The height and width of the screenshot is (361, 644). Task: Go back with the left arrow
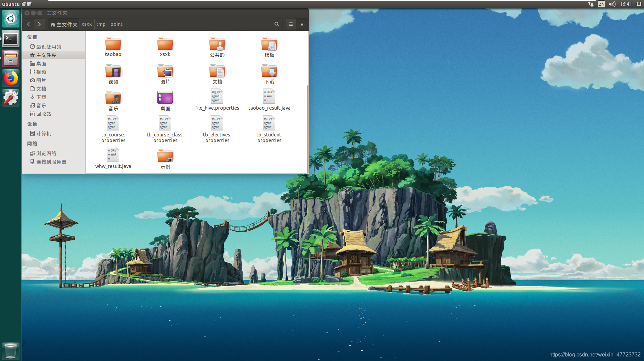(29, 24)
